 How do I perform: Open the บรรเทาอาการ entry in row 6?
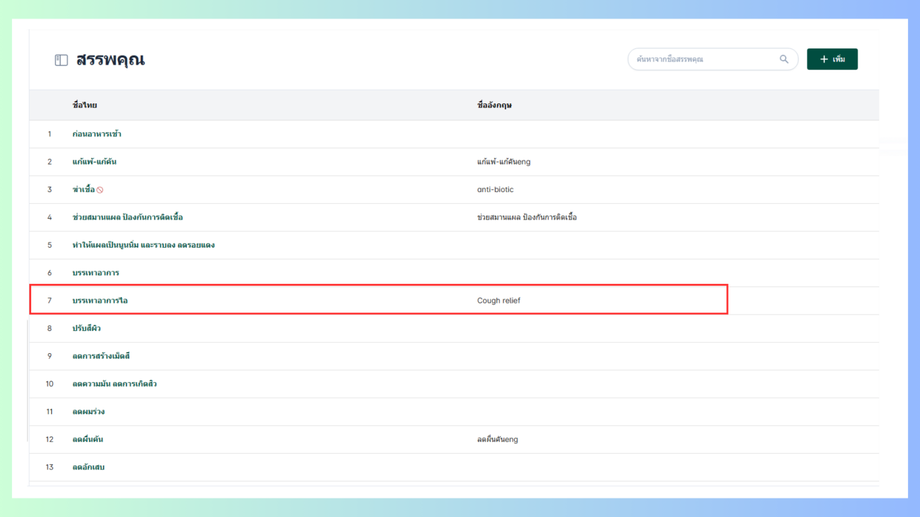click(96, 273)
